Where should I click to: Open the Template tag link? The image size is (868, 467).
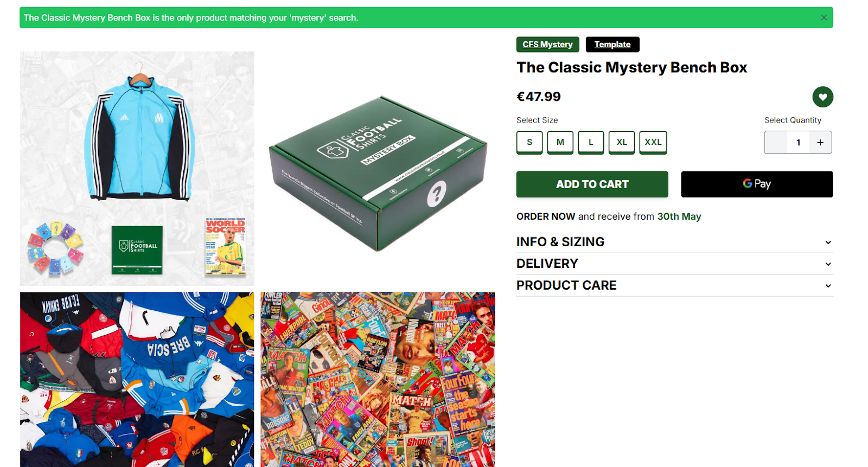pyautogui.click(x=612, y=44)
